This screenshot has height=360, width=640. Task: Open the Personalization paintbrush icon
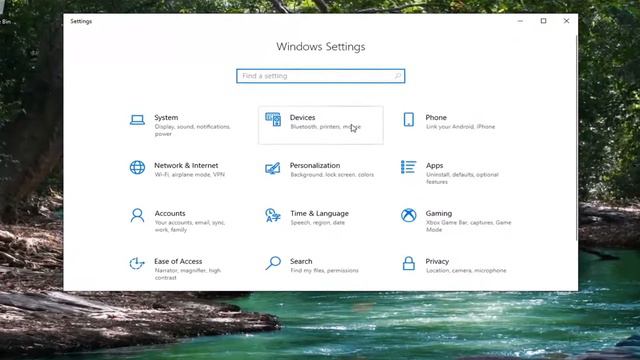pyautogui.click(x=273, y=168)
